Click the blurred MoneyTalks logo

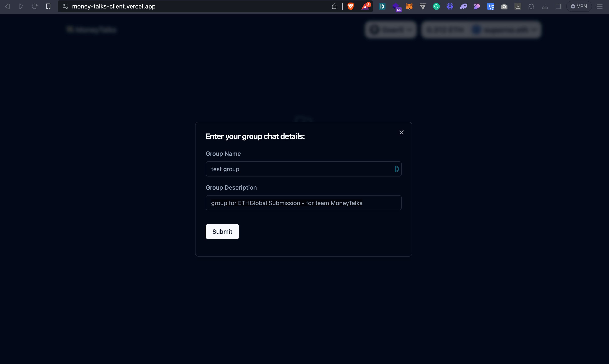pos(92,30)
